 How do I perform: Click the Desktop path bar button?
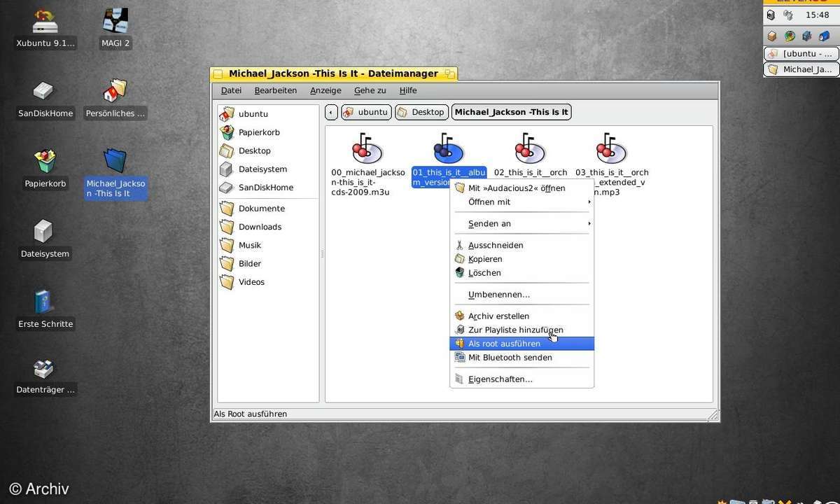421,112
